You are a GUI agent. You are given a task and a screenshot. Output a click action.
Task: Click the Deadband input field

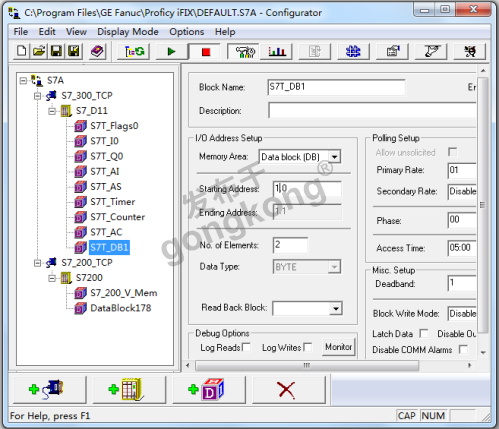[462, 283]
